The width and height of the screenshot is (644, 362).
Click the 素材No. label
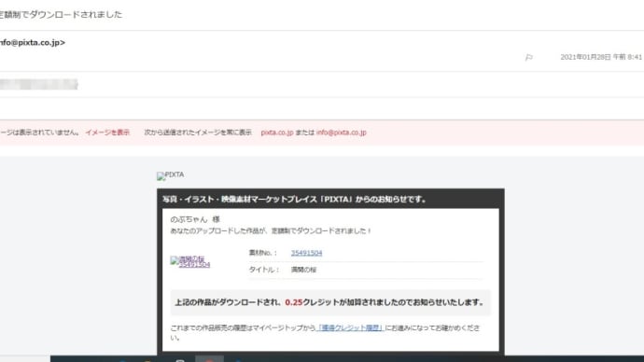(263, 253)
